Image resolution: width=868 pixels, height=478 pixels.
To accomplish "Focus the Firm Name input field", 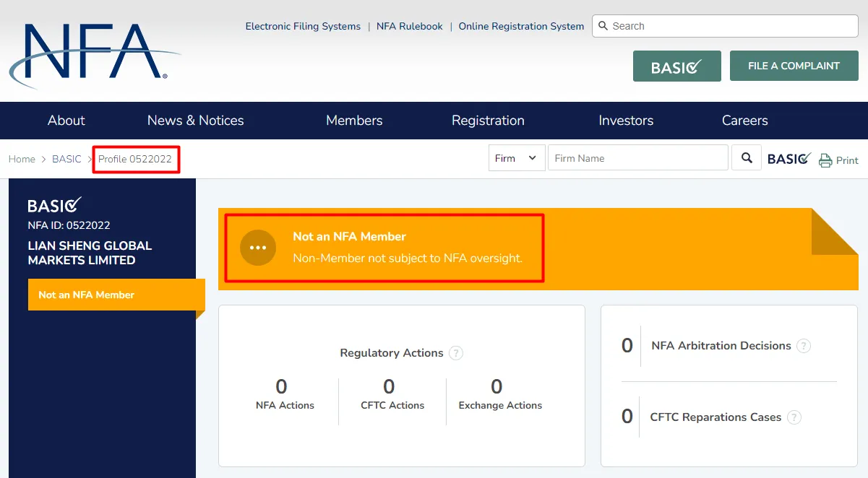I will coord(638,158).
